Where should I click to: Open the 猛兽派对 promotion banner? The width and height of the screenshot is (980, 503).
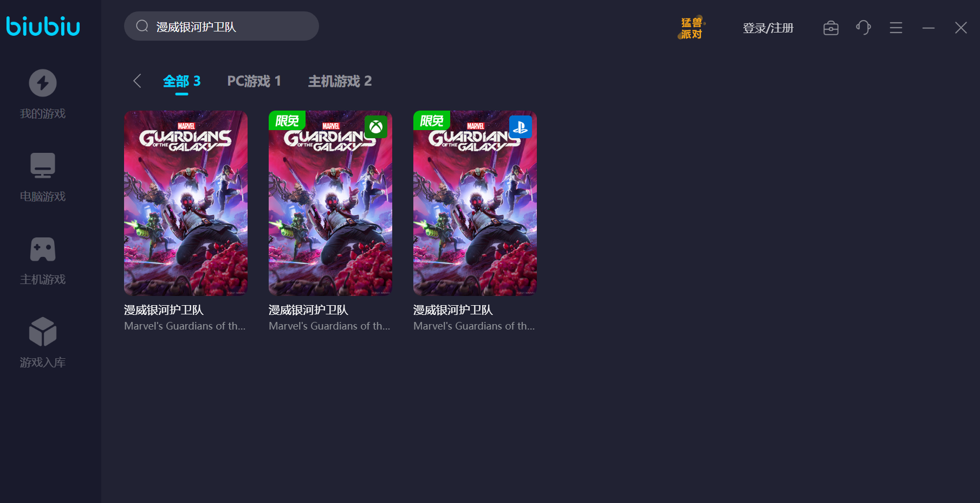[691, 28]
